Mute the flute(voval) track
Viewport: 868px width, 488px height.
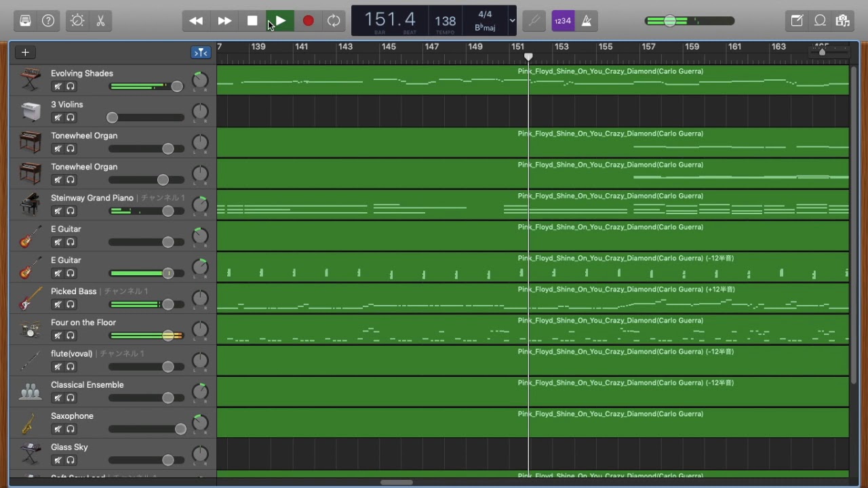coord(58,367)
